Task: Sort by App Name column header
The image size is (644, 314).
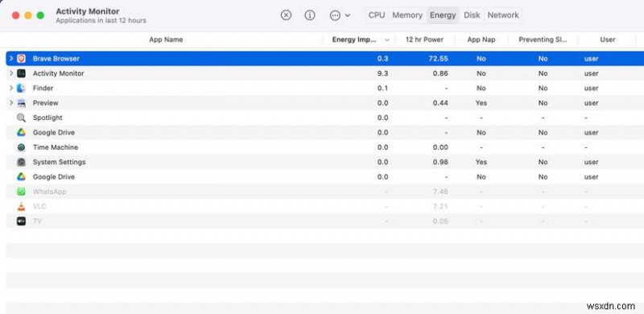Action: pyautogui.click(x=166, y=39)
